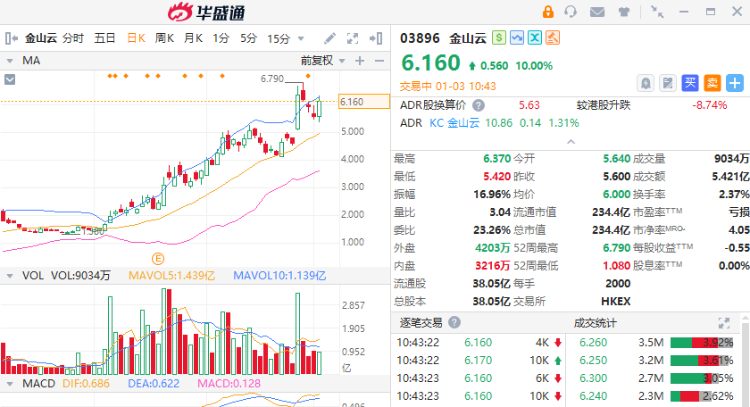Viewport: 750px width, 407px height.
Task: Click the 10:43:22 trade row at 6.170
Action: (x=478, y=360)
